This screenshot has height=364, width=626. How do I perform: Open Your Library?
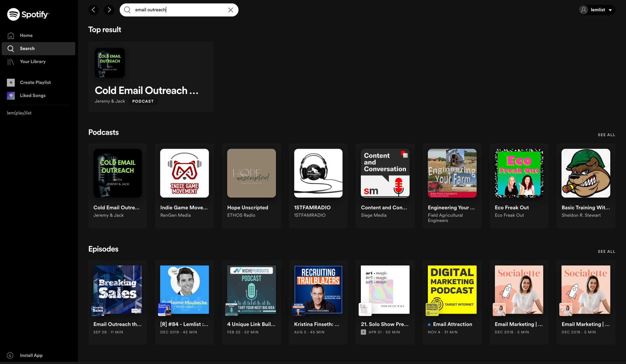tap(33, 61)
